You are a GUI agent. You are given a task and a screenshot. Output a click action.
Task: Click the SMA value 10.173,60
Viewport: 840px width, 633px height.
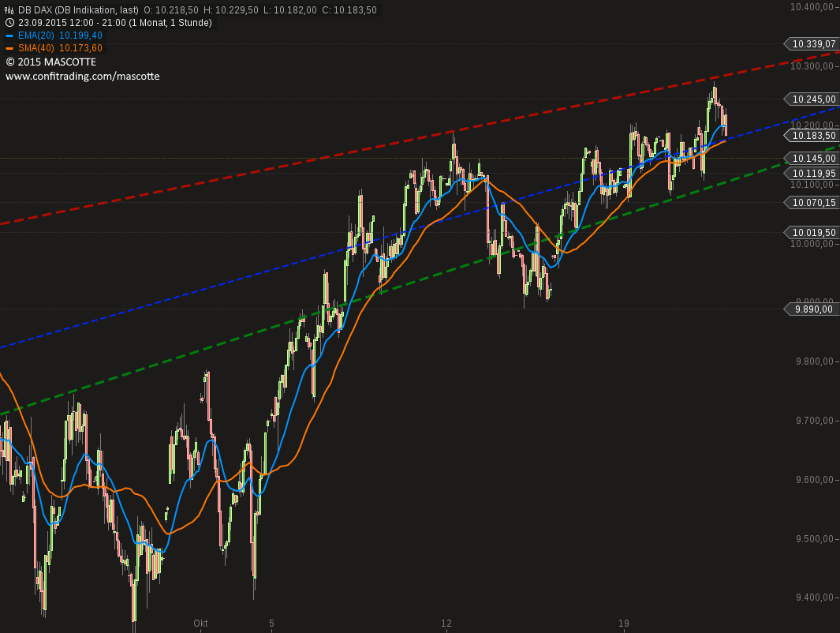click(80, 48)
